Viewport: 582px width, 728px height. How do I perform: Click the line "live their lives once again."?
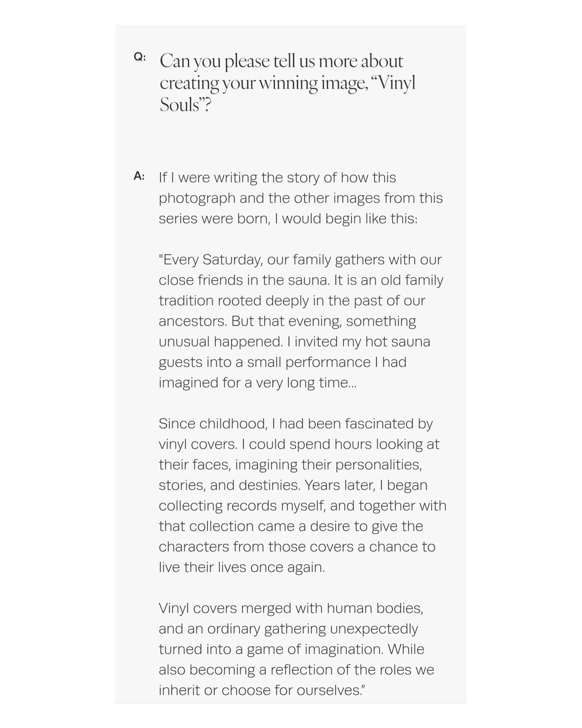tap(242, 567)
